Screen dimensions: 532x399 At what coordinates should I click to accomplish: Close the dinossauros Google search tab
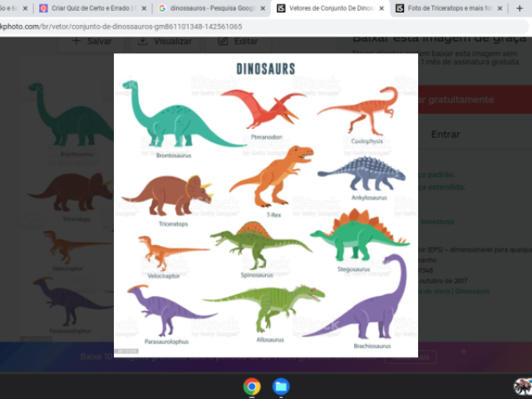(263, 8)
